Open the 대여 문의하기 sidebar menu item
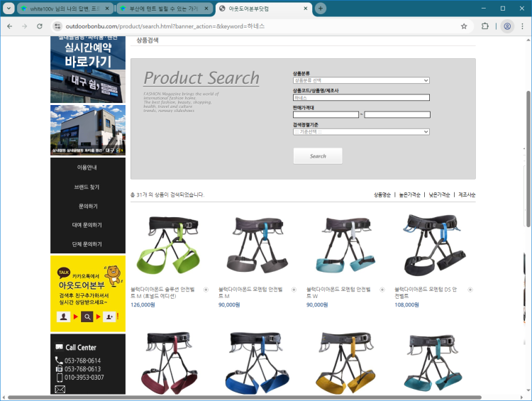 coord(87,225)
